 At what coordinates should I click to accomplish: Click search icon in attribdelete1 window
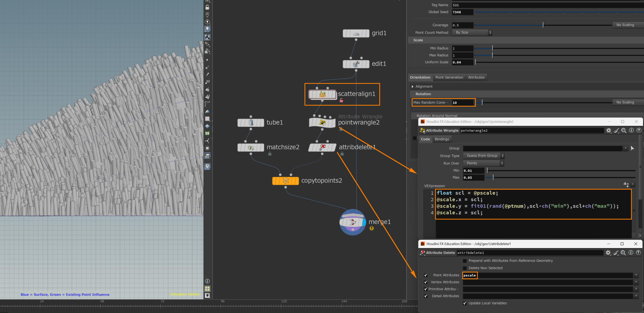pos(623,253)
